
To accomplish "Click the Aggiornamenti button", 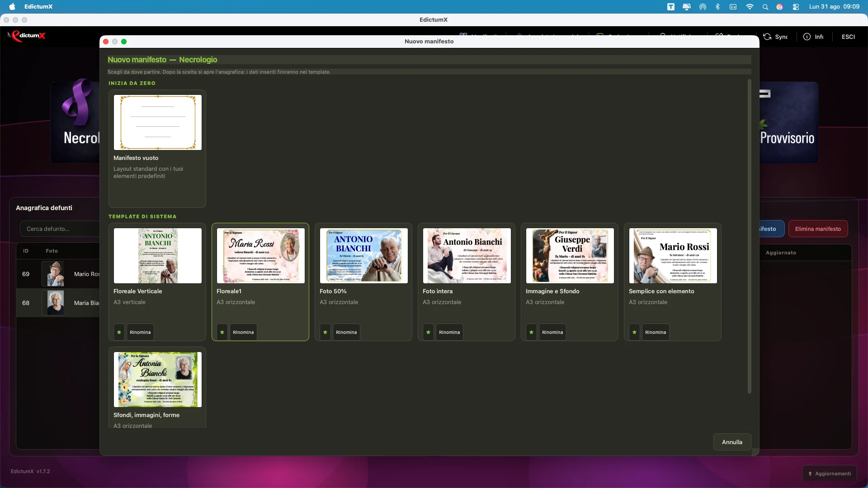I will coord(829,474).
